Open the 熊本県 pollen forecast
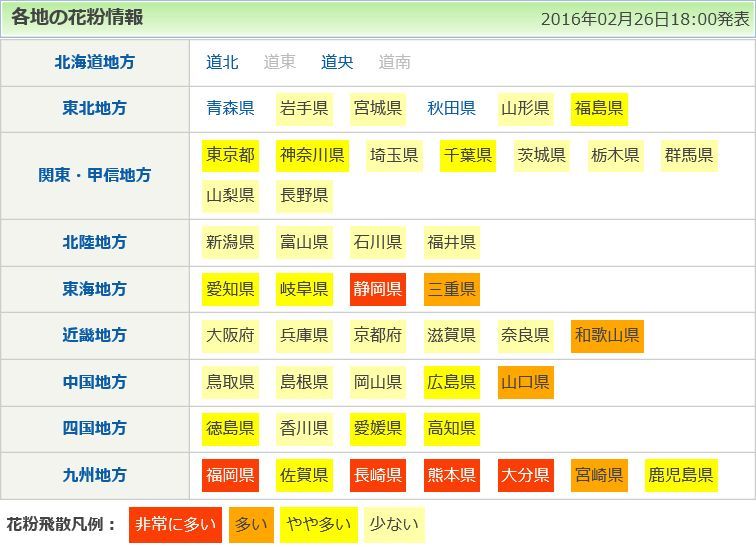This screenshot has height=547, width=756. pyautogui.click(x=451, y=475)
